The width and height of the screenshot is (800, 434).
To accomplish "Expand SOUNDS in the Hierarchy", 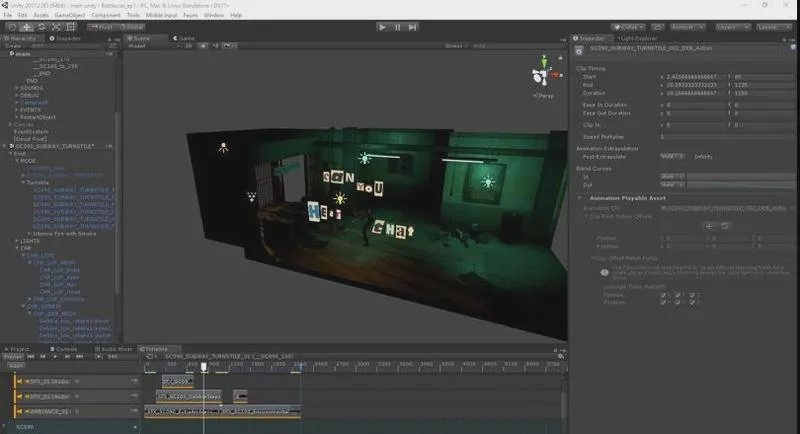I will [17, 88].
